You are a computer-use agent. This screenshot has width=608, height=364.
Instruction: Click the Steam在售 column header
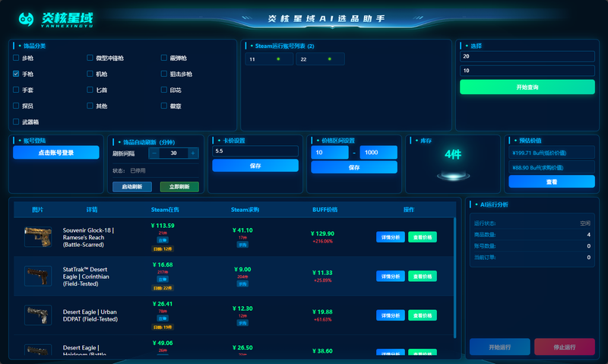[165, 209]
